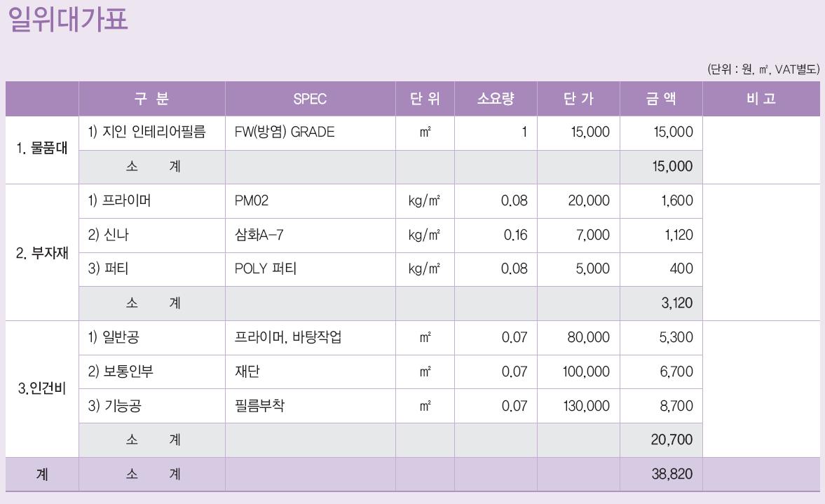Click the 구분 column header
The image size is (825, 504).
[152, 98]
